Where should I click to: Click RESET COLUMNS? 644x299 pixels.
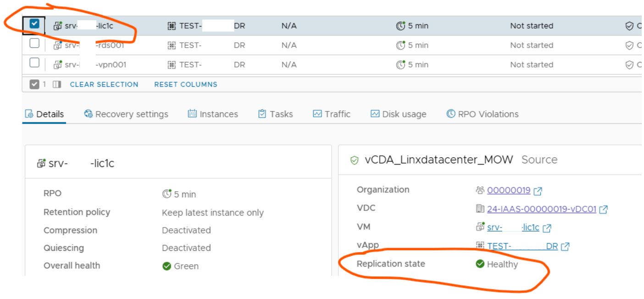(x=186, y=84)
